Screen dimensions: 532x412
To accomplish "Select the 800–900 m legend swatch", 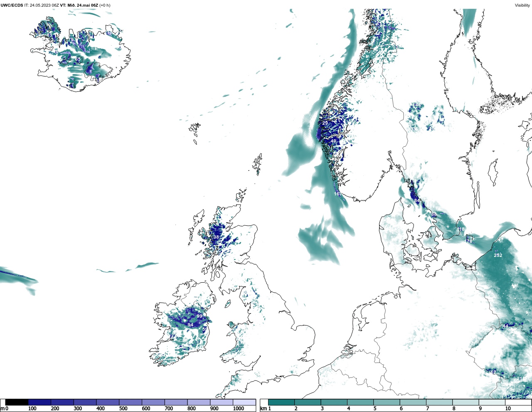I will pyautogui.click(x=199, y=402).
